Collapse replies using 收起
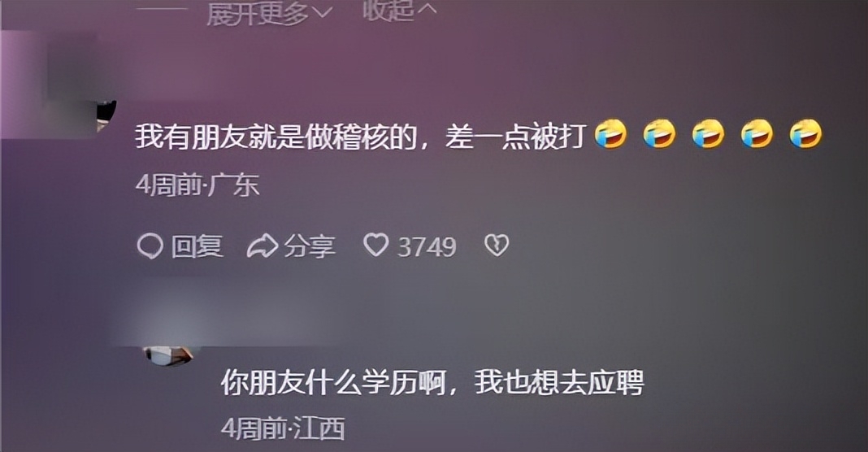Image resolution: width=868 pixels, height=452 pixels. 399,11
